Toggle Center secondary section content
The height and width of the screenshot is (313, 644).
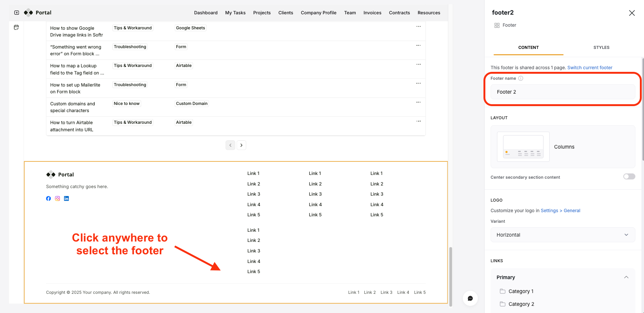point(629,177)
